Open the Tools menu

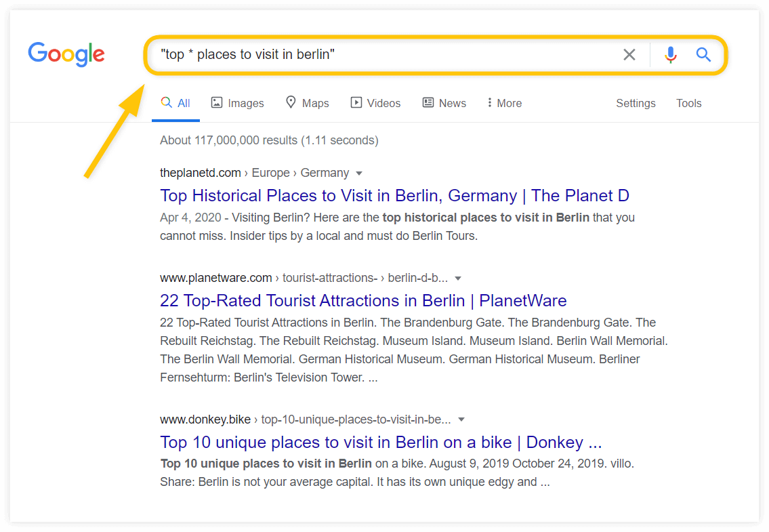pyautogui.click(x=688, y=103)
